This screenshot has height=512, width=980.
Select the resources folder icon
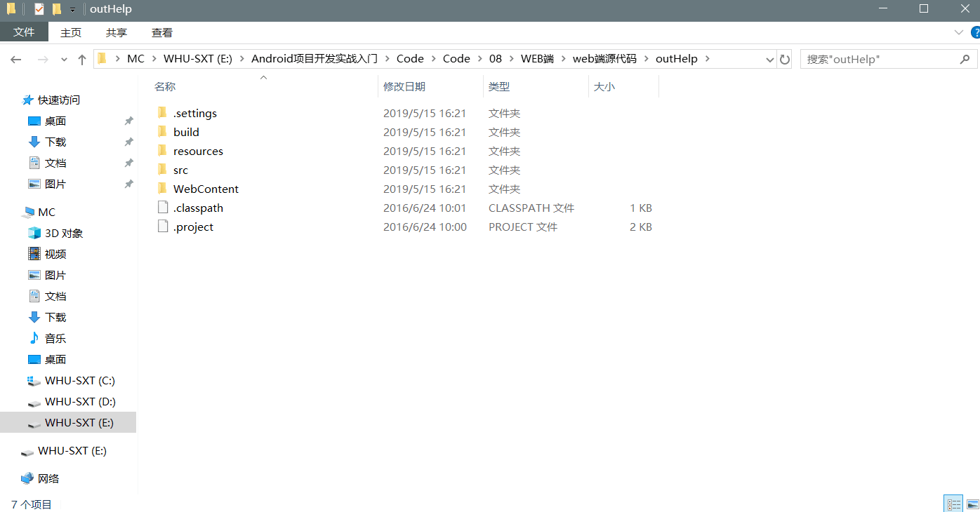coord(162,151)
